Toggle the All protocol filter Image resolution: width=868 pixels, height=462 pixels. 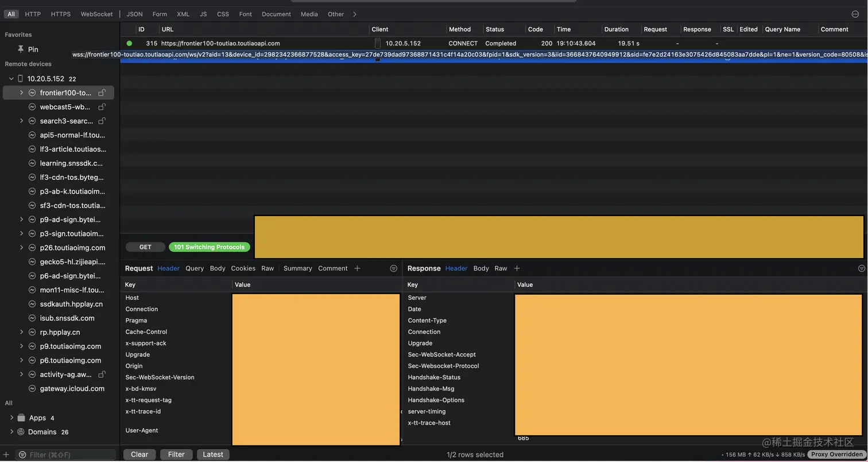click(x=11, y=14)
